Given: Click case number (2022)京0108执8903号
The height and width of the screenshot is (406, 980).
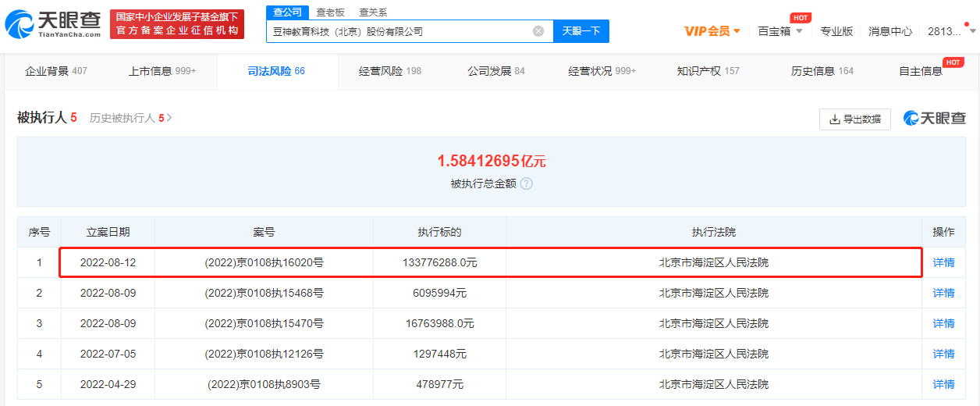Looking at the screenshot, I should point(264,384).
